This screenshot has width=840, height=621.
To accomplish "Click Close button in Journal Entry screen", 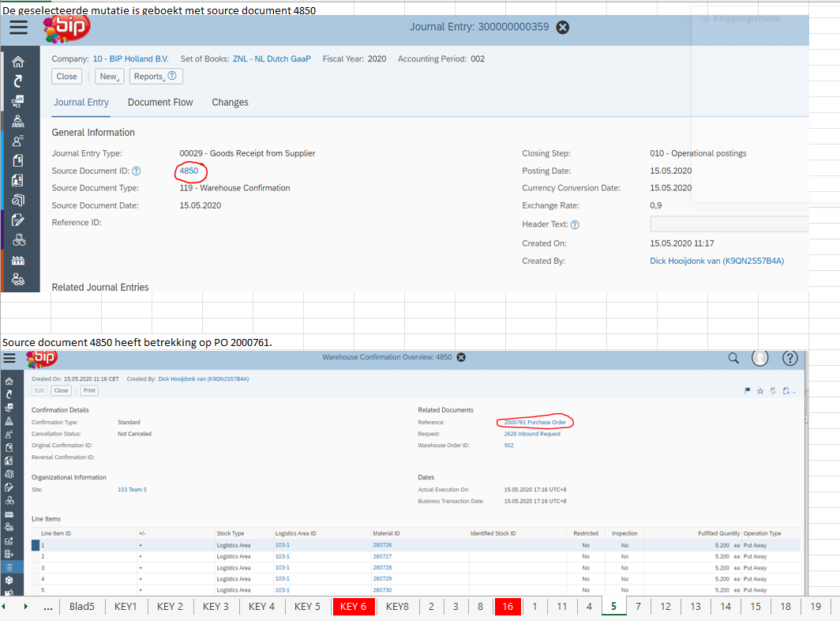I will (67, 76).
